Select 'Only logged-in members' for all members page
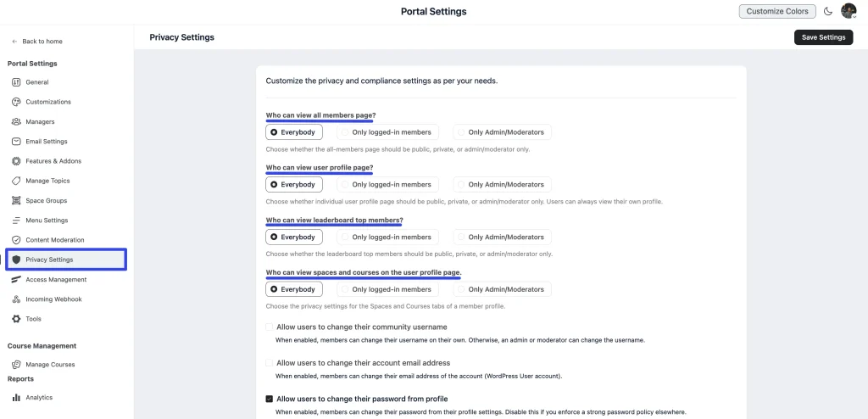Image resolution: width=868 pixels, height=419 pixels. click(x=387, y=132)
